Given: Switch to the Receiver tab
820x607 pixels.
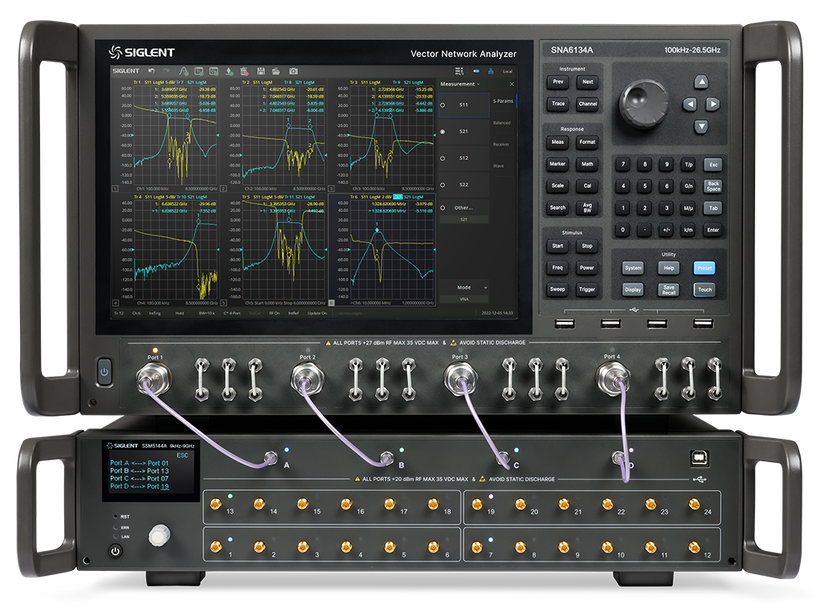Looking at the screenshot, I should [502, 144].
